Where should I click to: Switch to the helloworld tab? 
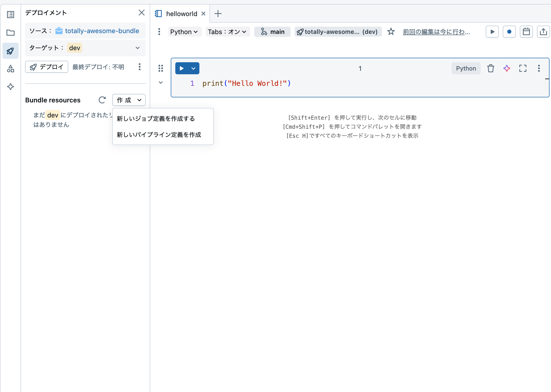[181, 14]
